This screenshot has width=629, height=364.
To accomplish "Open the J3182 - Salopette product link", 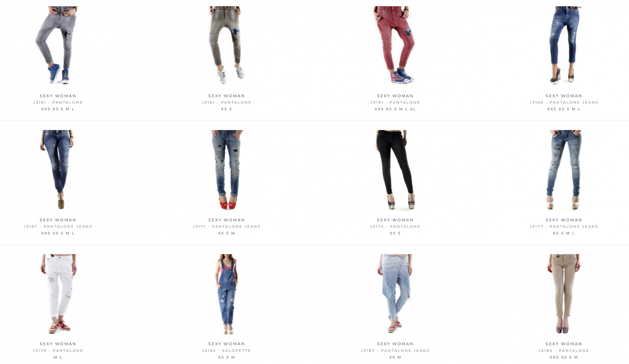I will point(226,351).
